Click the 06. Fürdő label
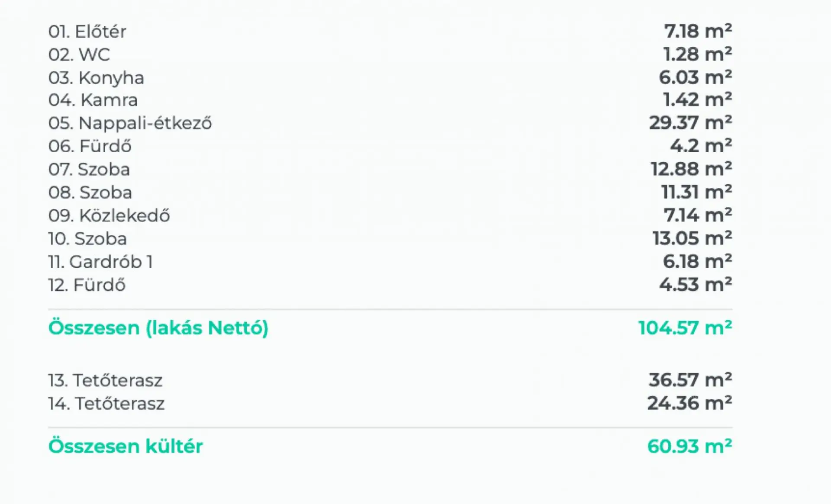831x504 pixels. click(90, 146)
